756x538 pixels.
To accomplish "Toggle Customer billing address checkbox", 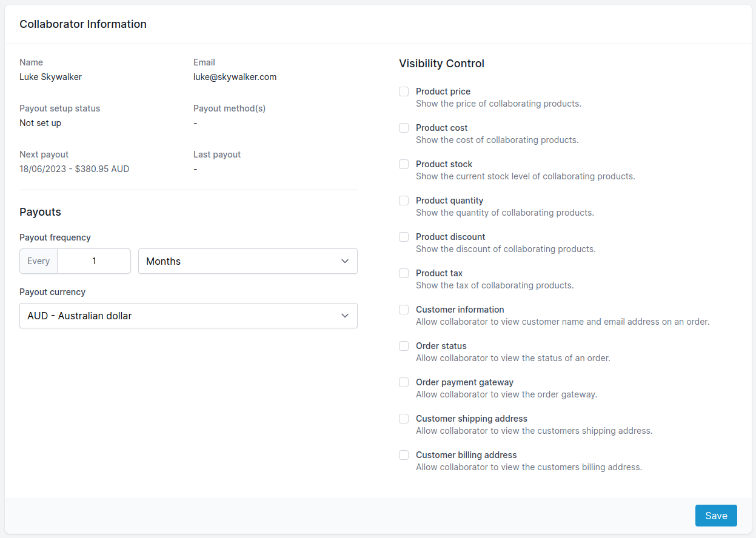I will [x=404, y=455].
